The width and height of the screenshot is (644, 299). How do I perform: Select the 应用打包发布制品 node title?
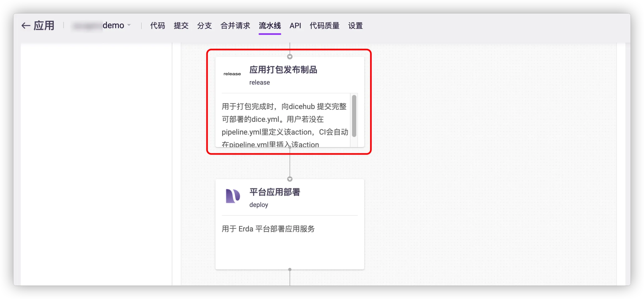(283, 70)
